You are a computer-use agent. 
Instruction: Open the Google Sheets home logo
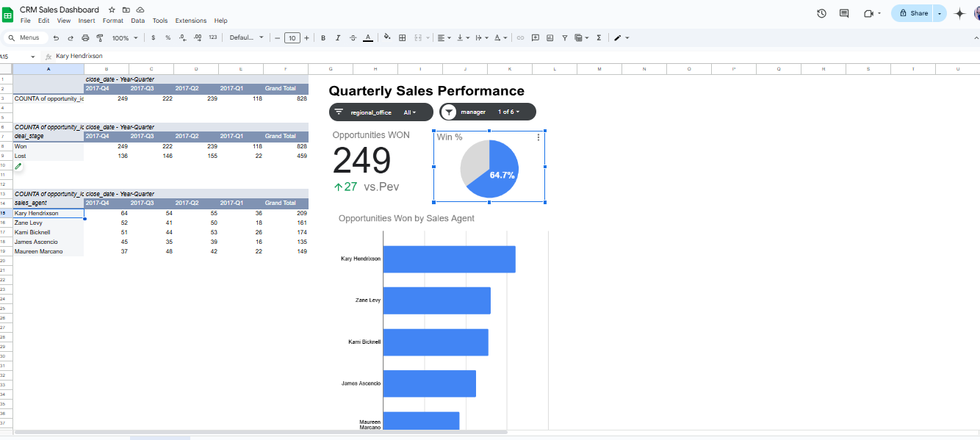click(x=8, y=14)
